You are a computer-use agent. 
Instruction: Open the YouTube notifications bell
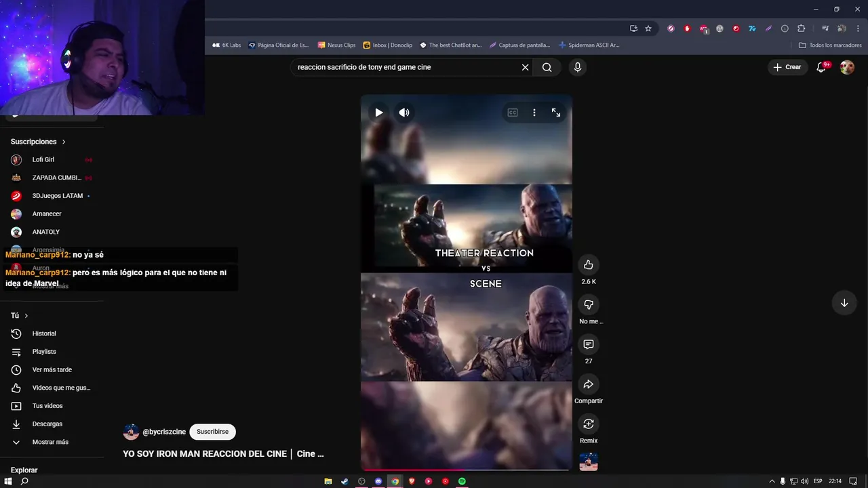[x=822, y=67]
